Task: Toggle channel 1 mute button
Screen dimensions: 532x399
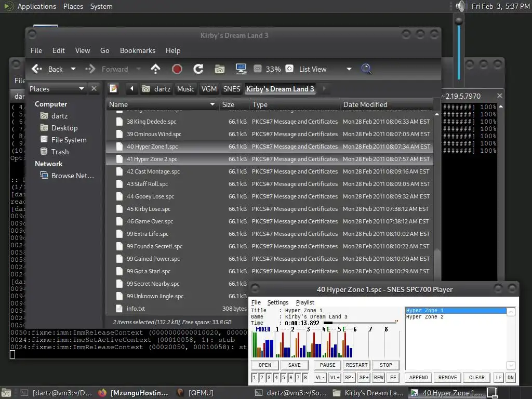Action: [x=255, y=377]
